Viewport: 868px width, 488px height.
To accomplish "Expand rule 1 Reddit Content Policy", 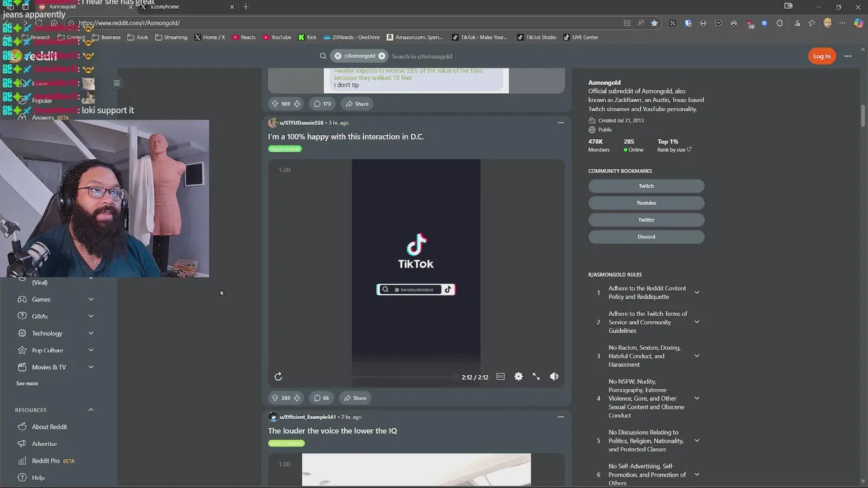I will [x=696, y=293].
